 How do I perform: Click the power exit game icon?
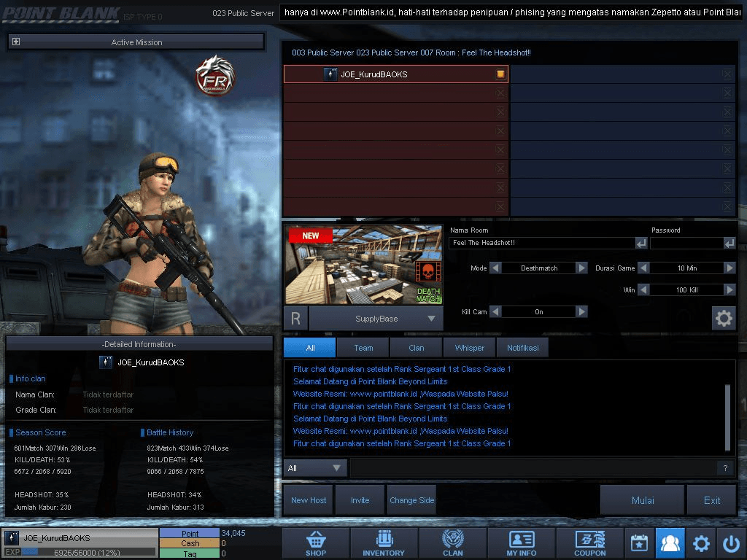[x=731, y=543]
